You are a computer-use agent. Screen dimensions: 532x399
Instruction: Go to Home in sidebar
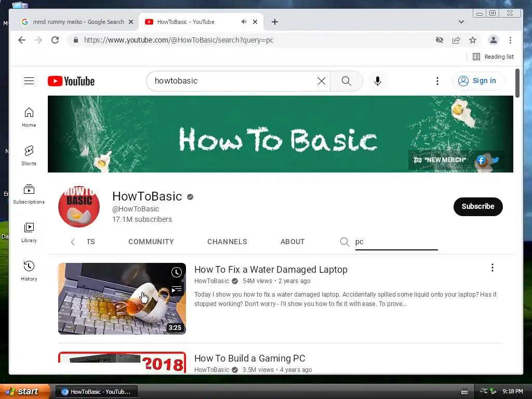coord(29,117)
